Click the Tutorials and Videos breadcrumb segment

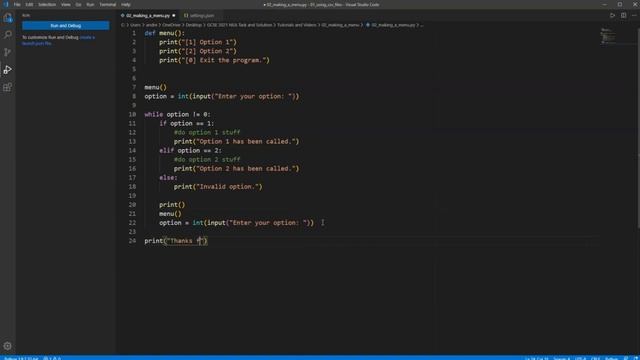(x=297, y=25)
